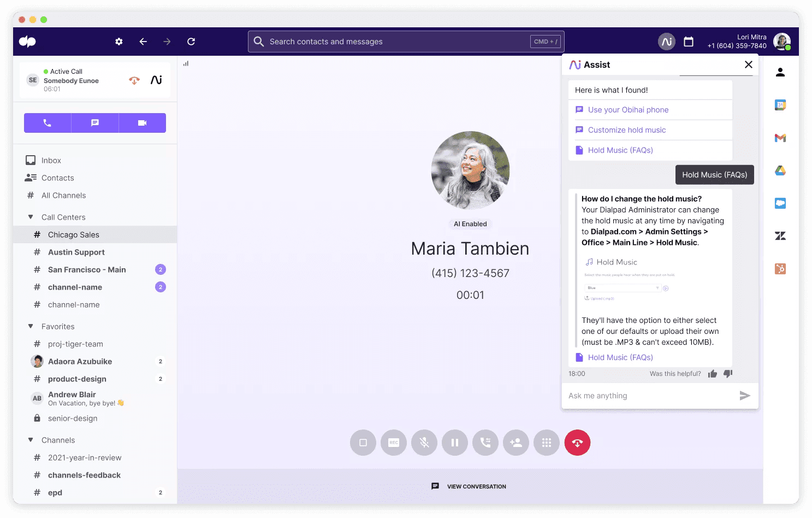
Task: Open the calendar icon in top bar
Action: [x=689, y=42]
